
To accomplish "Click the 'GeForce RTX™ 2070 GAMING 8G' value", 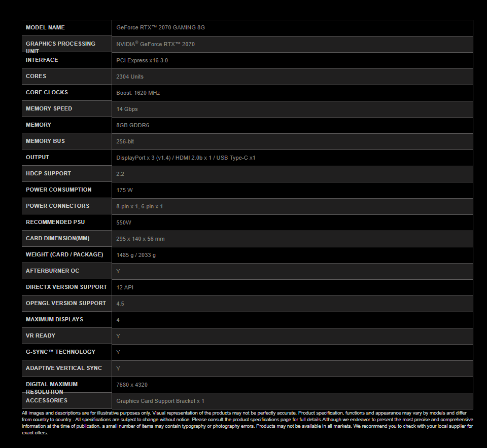I will click(x=160, y=27).
